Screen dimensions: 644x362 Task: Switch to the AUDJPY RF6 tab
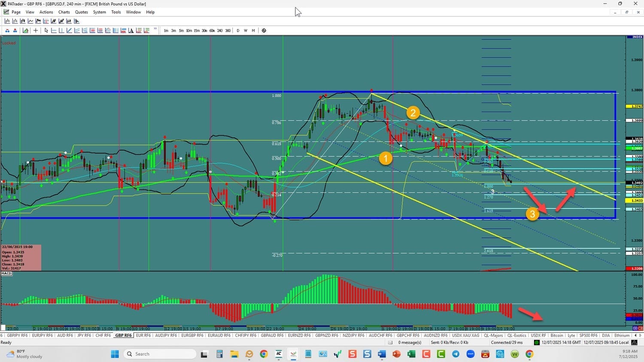pos(166,335)
